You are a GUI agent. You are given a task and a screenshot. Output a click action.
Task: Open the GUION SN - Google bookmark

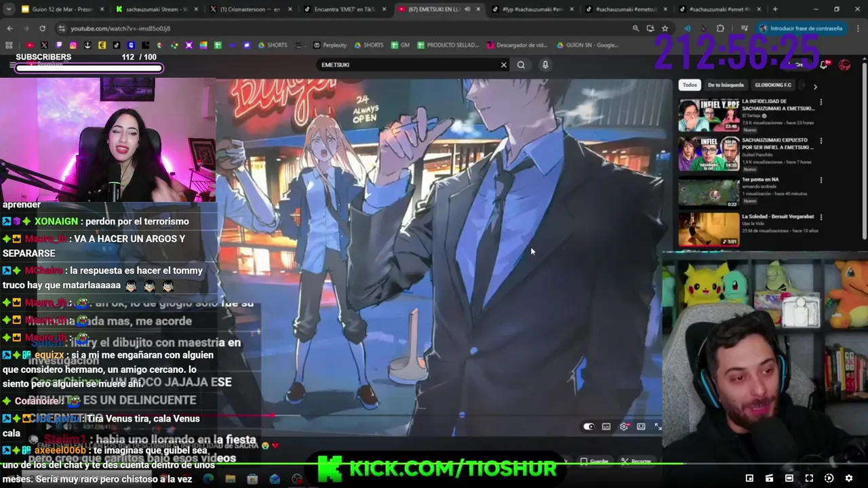587,45
